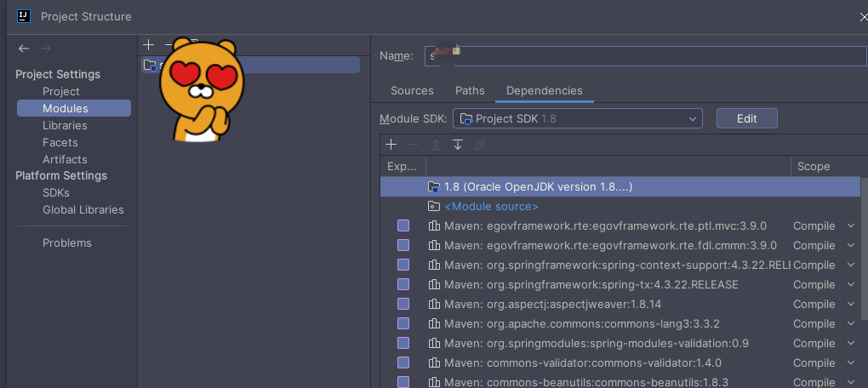
Task: Add a dependency with the plus icon
Action: 391,145
